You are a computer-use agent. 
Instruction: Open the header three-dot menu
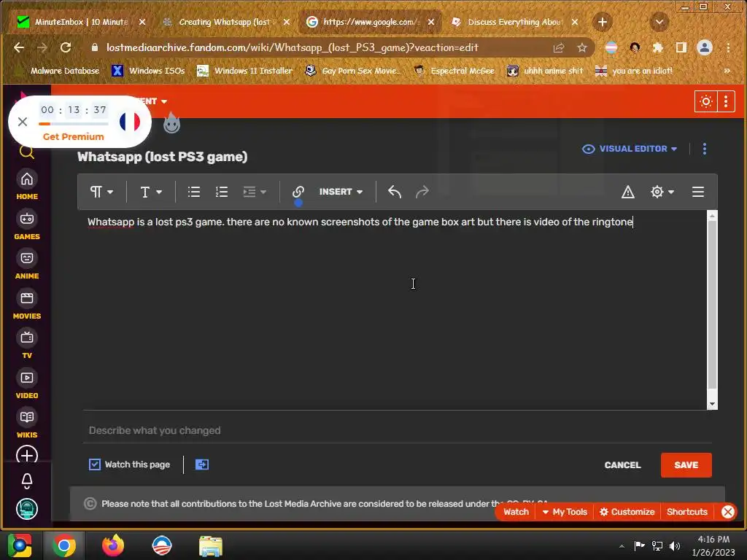tap(726, 101)
